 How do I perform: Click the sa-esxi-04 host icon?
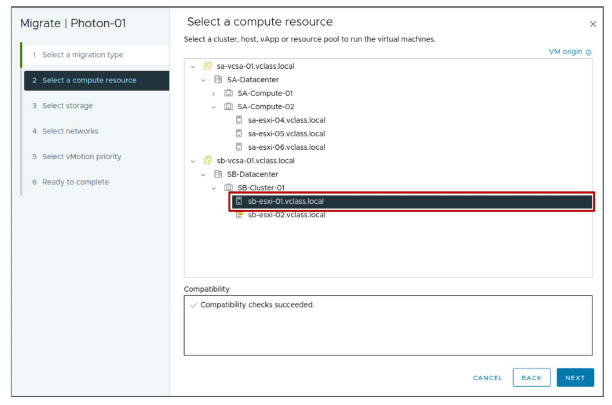click(239, 120)
